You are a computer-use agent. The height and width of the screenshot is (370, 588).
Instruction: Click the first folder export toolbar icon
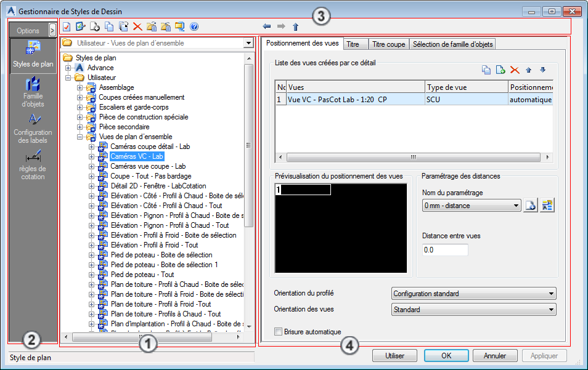[x=152, y=26]
